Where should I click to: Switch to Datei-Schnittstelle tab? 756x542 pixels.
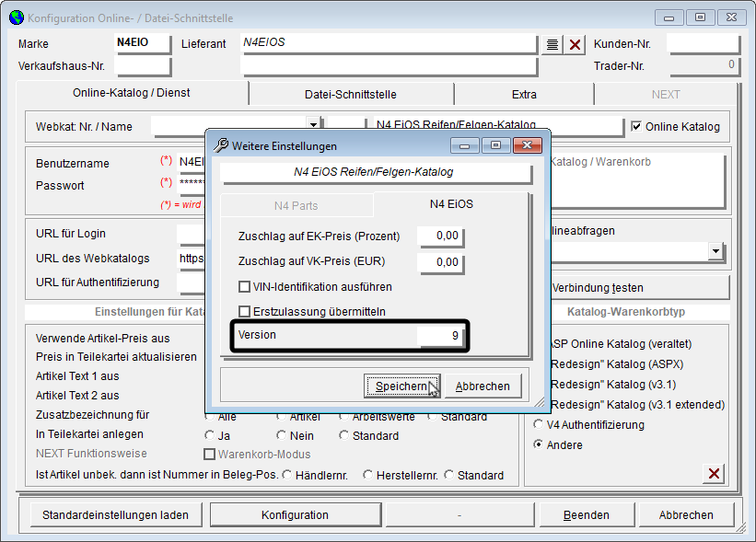351,95
